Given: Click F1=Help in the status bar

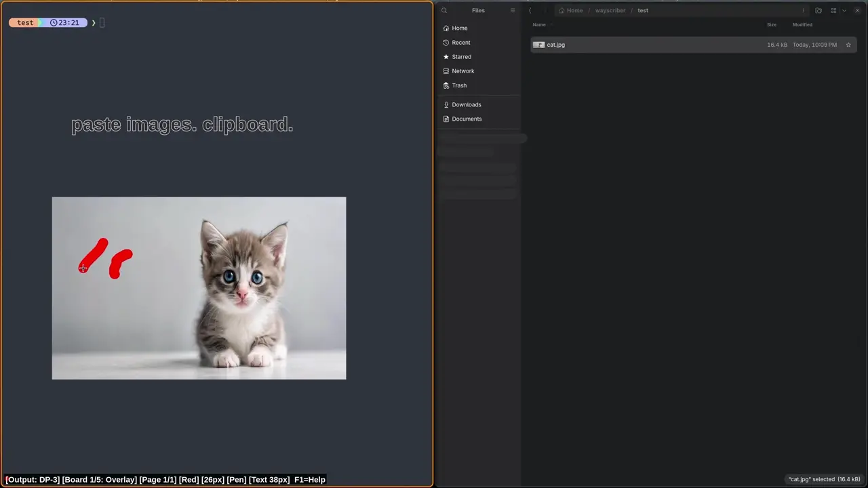Looking at the screenshot, I should tap(310, 479).
